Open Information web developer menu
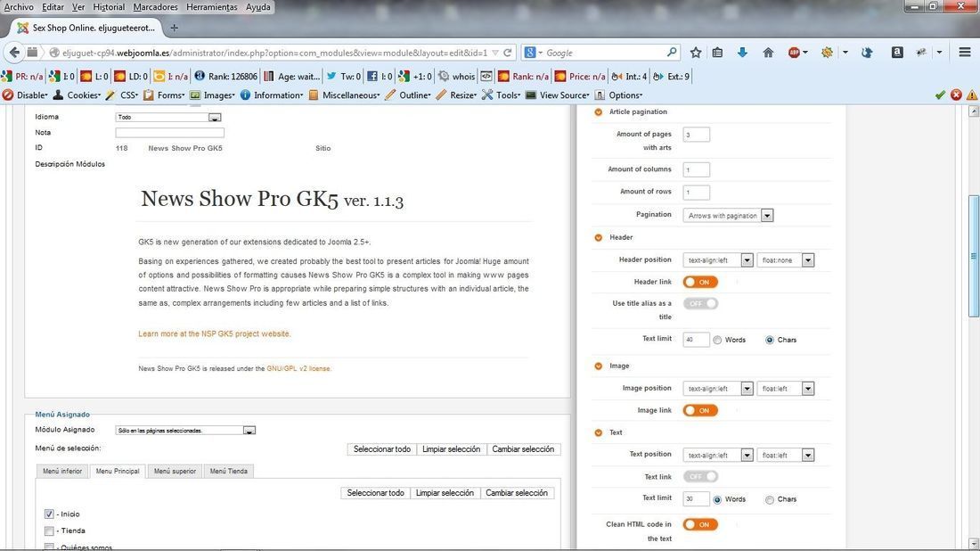 click(x=272, y=95)
